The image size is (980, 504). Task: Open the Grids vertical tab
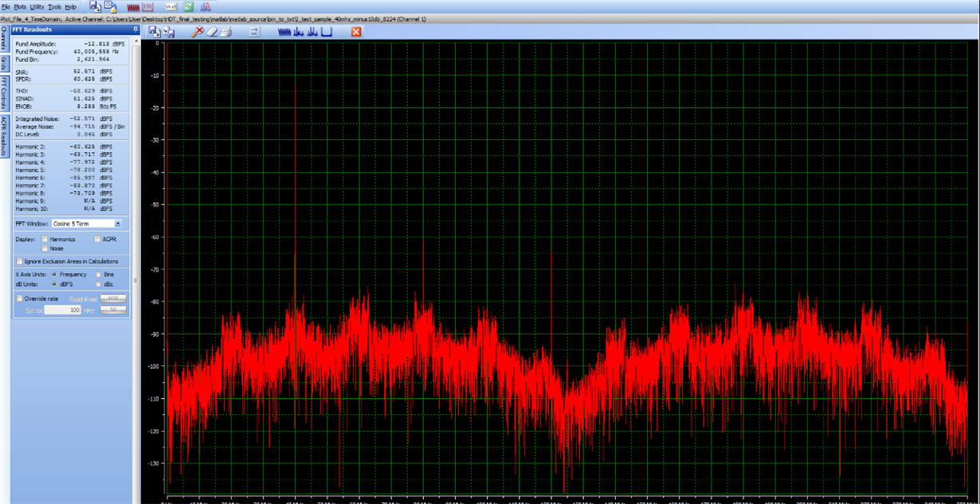(x=3, y=63)
